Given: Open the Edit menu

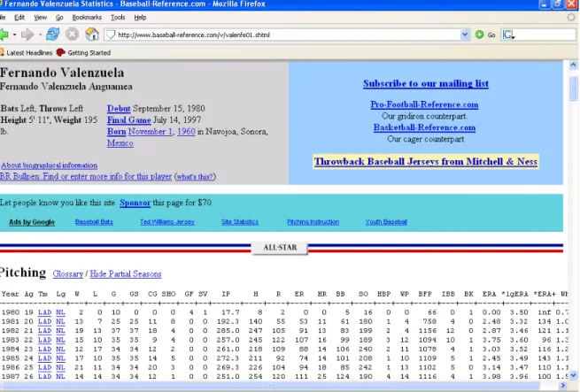Looking at the screenshot, I should [x=19, y=18].
